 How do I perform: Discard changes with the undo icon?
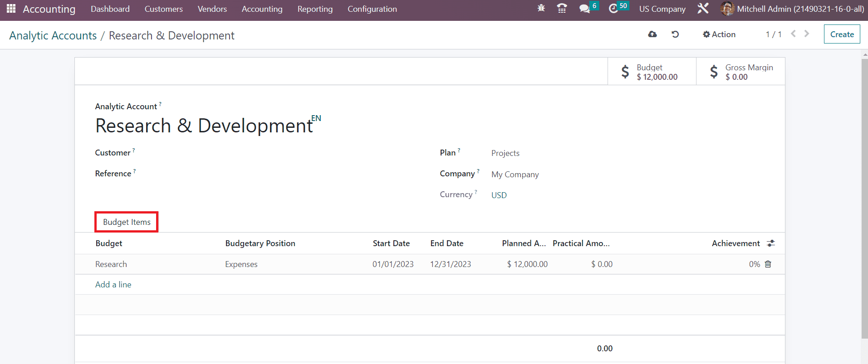pyautogui.click(x=675, y=34)
